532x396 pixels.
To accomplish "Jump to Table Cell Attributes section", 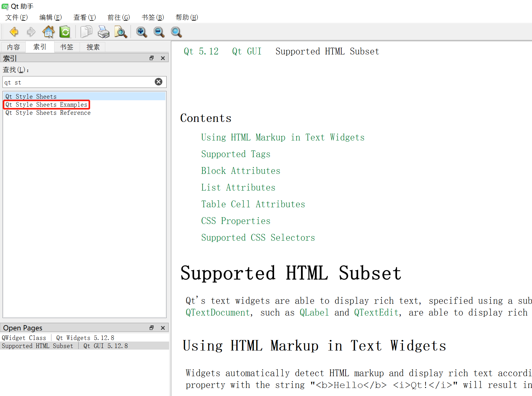I will tap(253, 204).
